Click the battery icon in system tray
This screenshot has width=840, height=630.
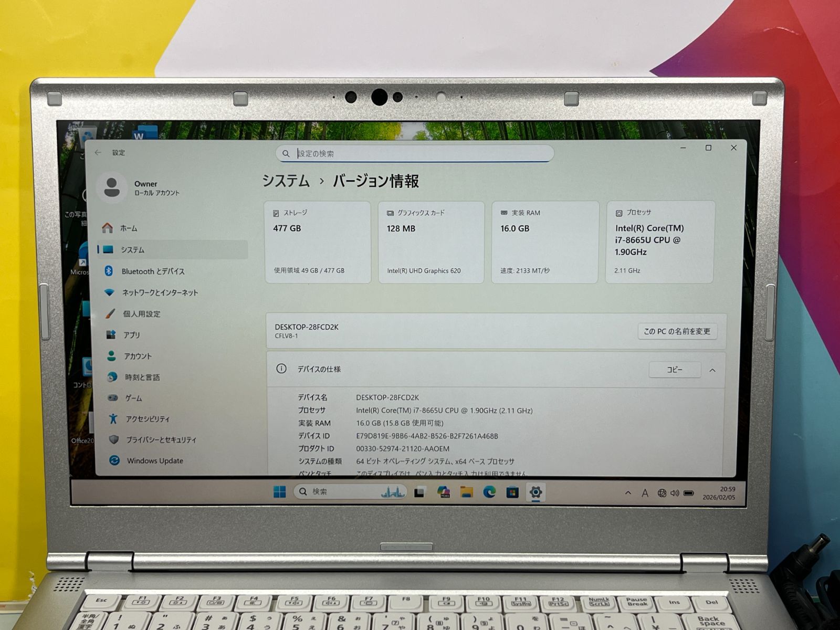[688, 492]
